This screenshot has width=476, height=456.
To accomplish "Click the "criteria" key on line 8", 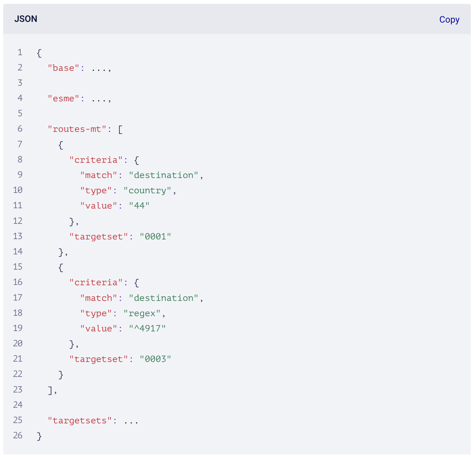I will pos(96,160).
